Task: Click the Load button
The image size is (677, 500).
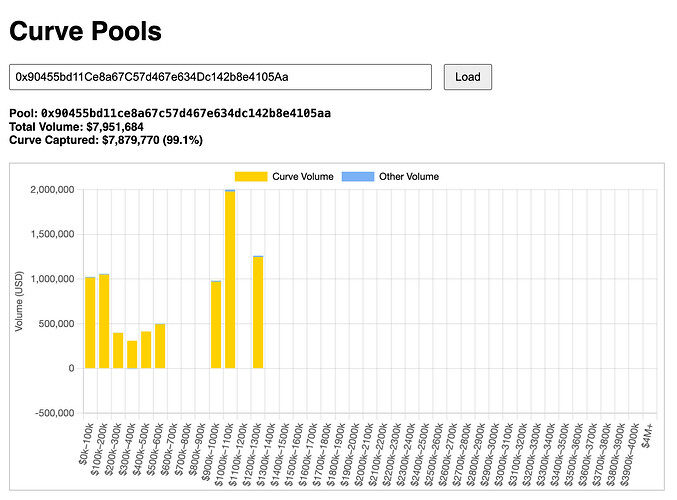Action: (467, 77)
